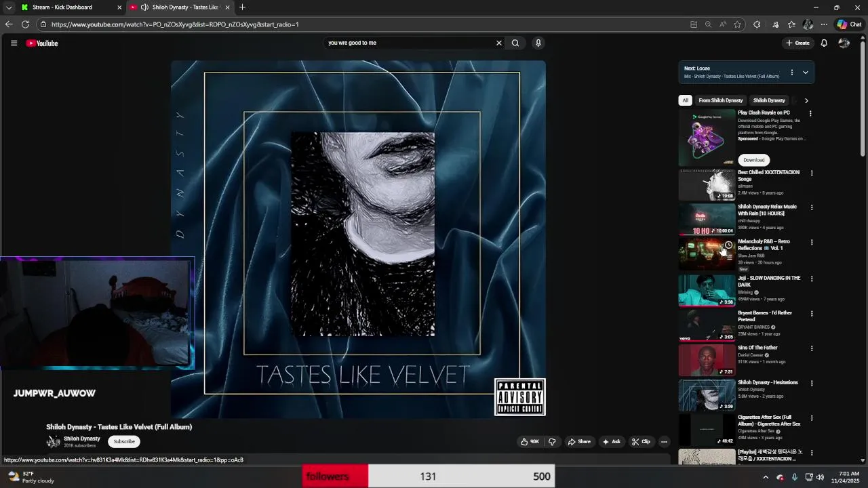
Task: Close the Kick Dashboard tab
Action: pyautogui.click(x=119, y=7)
